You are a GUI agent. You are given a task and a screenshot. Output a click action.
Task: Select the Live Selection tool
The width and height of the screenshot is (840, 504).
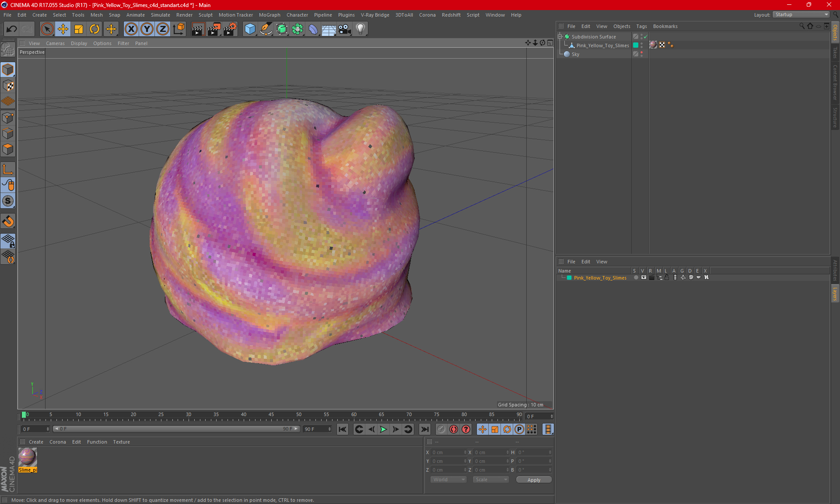47,29
